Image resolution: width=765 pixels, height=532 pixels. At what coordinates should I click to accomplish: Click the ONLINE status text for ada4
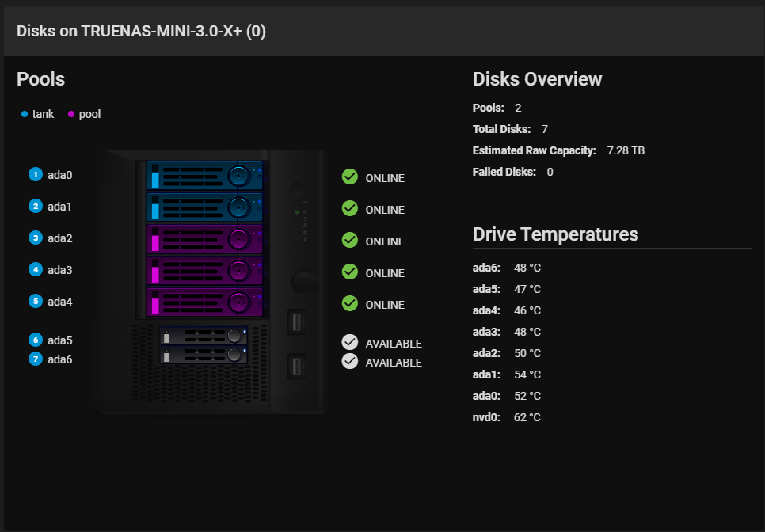tap(385, 306)
